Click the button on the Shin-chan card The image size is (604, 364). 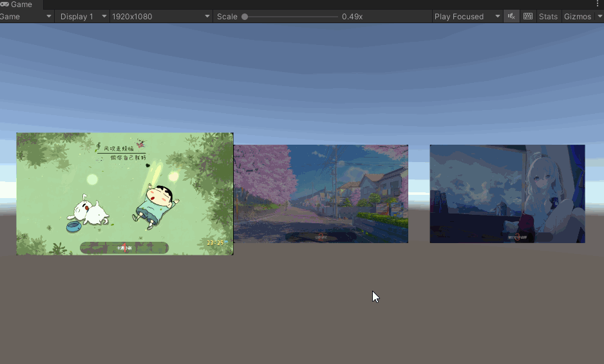tap(124, 248)
